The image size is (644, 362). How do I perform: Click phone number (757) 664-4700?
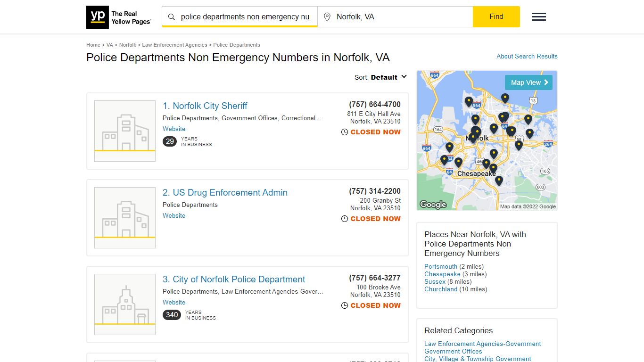[x=375, y=105]
